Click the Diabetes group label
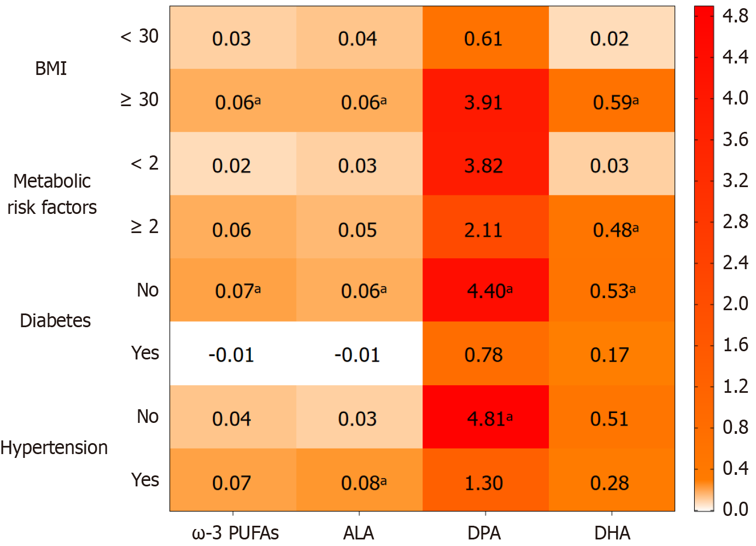 click(55, 320)
